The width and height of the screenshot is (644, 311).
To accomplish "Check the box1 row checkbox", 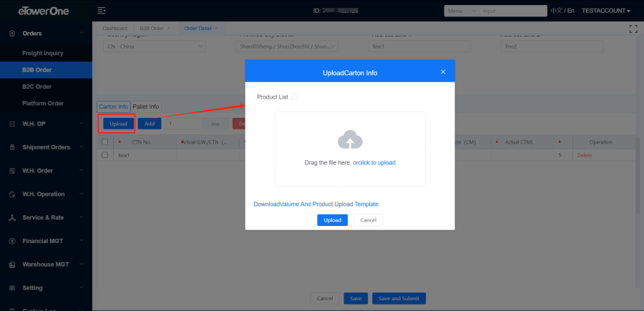I will (105, 154).
